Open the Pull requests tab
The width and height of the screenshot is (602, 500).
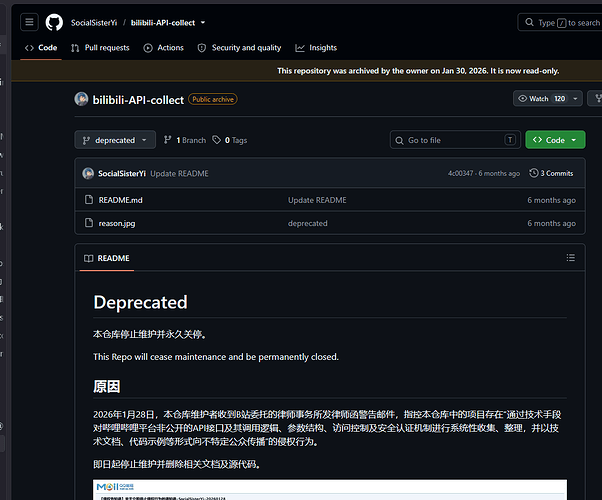100,48
